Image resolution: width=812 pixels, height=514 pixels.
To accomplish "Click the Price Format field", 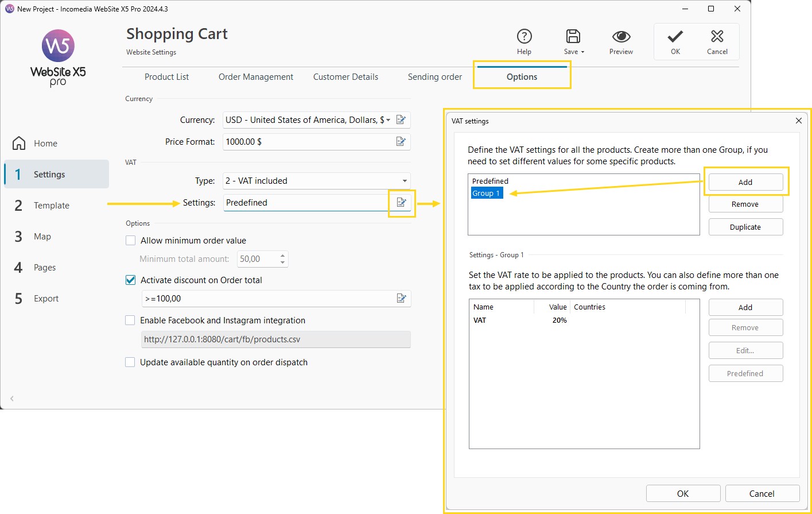I will click(317, 142).
